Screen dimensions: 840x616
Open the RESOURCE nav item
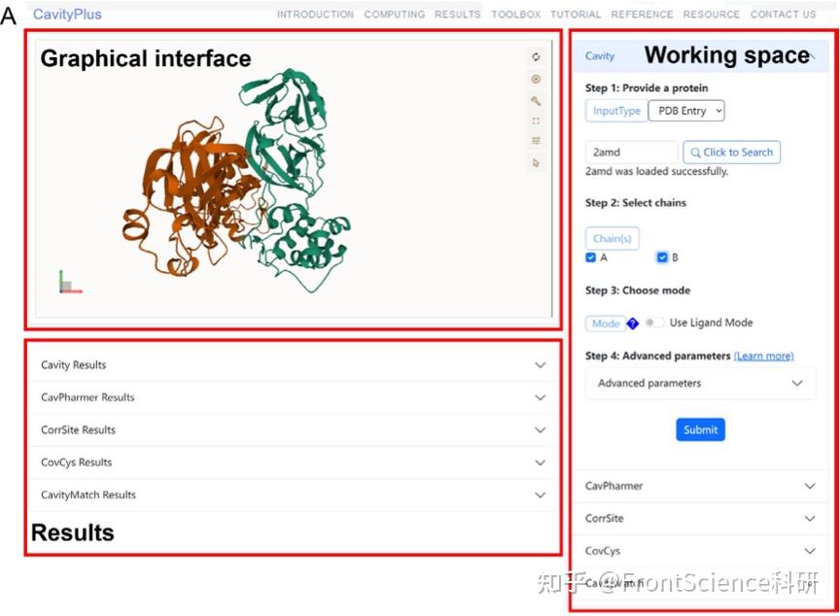(711, 15)
